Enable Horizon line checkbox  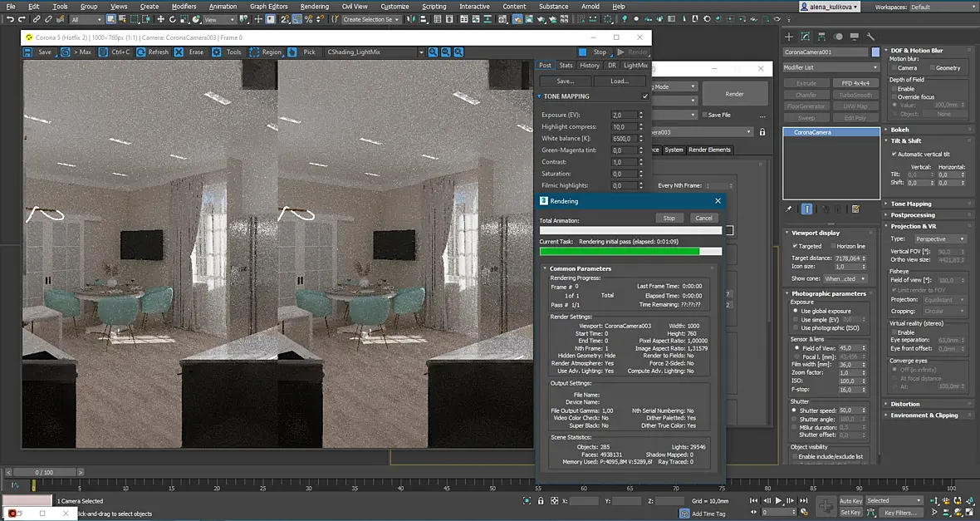[x=832, y=246]
